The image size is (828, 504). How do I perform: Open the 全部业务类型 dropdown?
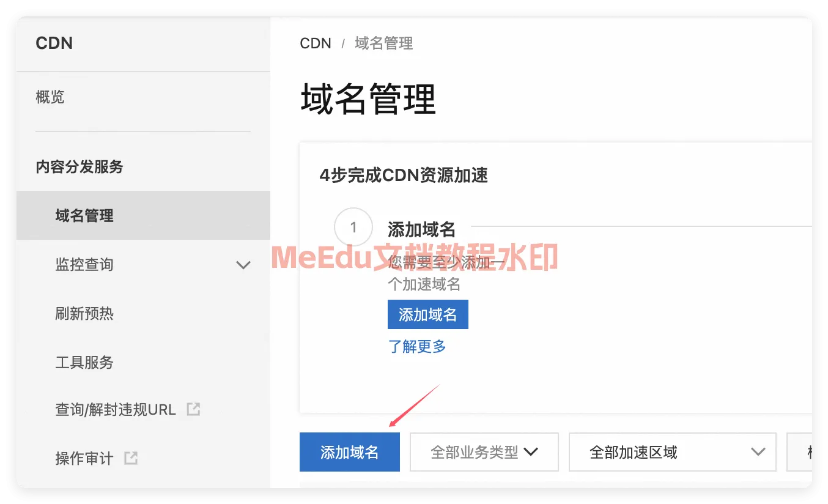pos(484,452)
